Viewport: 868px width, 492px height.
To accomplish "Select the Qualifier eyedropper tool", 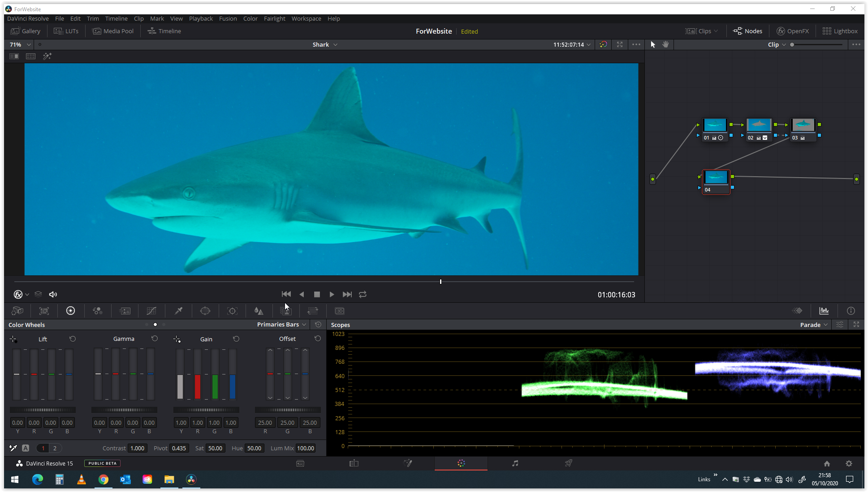I will (x=178, y=311).
